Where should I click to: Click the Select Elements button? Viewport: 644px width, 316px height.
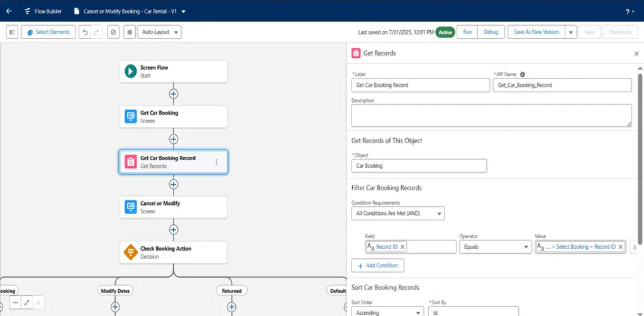coord(48,32)
